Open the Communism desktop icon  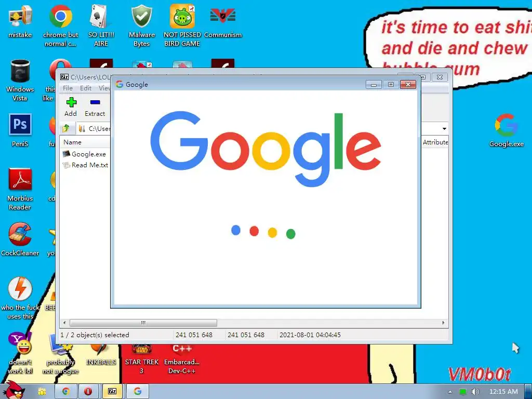coord(222,21)
